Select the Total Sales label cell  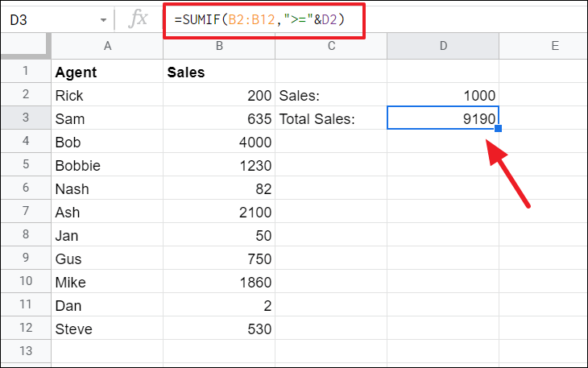[x=330, y=118]
